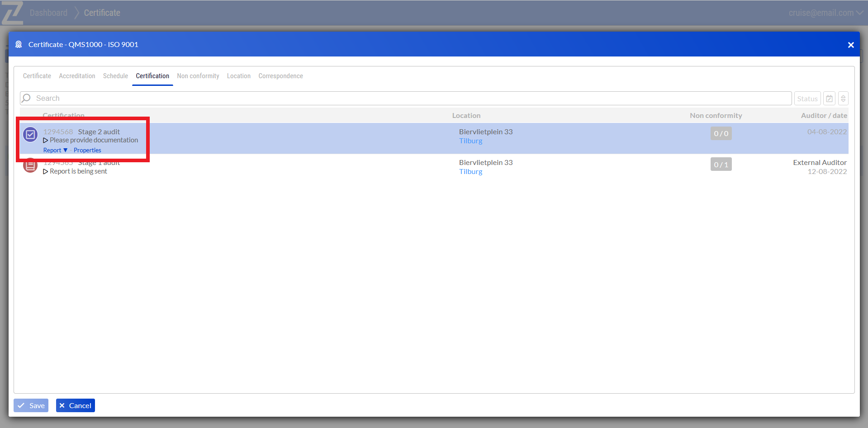The image size is (868, 428).
Task: Switch to the Non conformity tab
Action: pos(198,76)
